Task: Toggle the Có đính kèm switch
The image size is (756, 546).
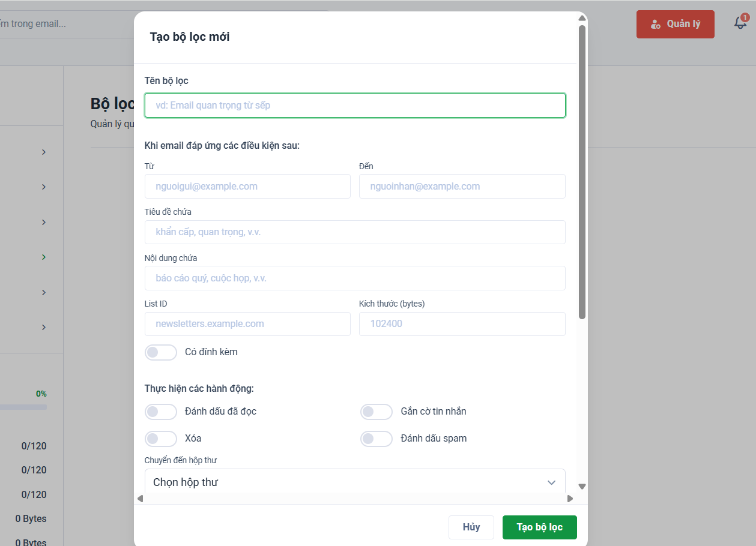Action: (161, 352)
